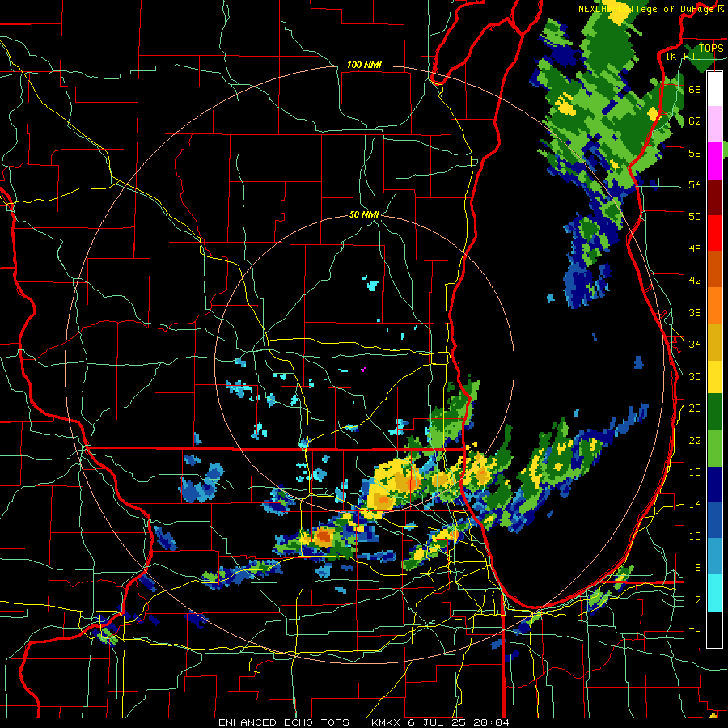Click legend value "34"

pos(695,344)
